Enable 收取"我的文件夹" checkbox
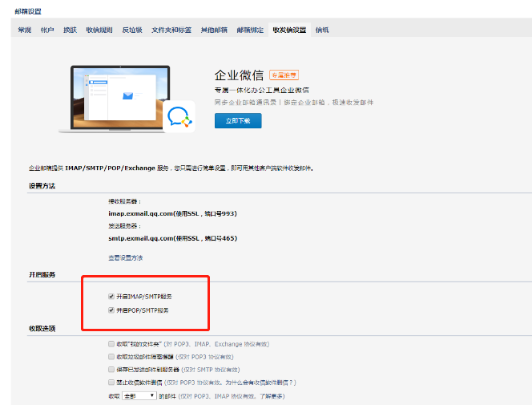This screenshot has height=413, width=532. [111, 343]
